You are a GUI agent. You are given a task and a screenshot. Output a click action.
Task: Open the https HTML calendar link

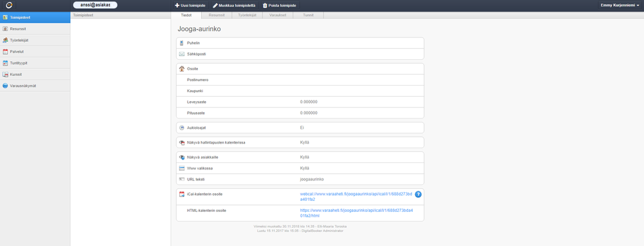point(356,213)
